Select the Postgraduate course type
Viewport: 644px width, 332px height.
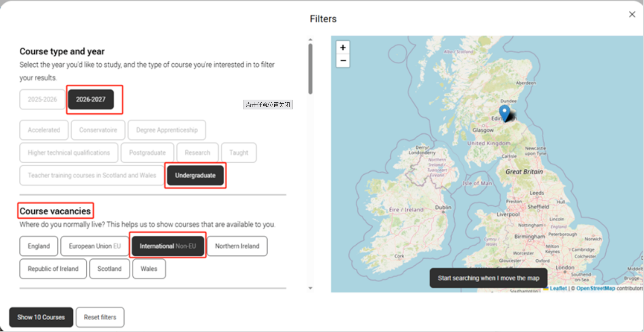pos(147,153)
